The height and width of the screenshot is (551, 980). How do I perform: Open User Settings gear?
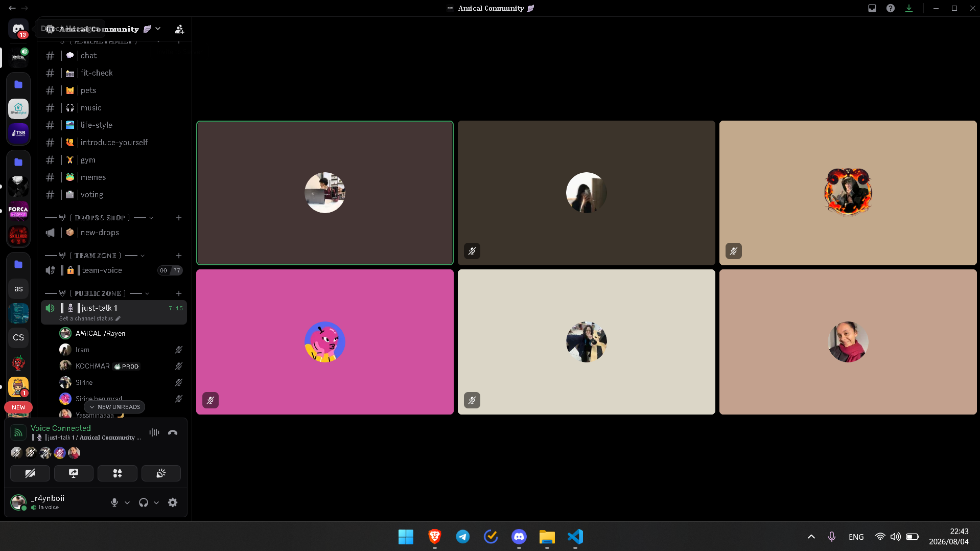tap(173, 502)
